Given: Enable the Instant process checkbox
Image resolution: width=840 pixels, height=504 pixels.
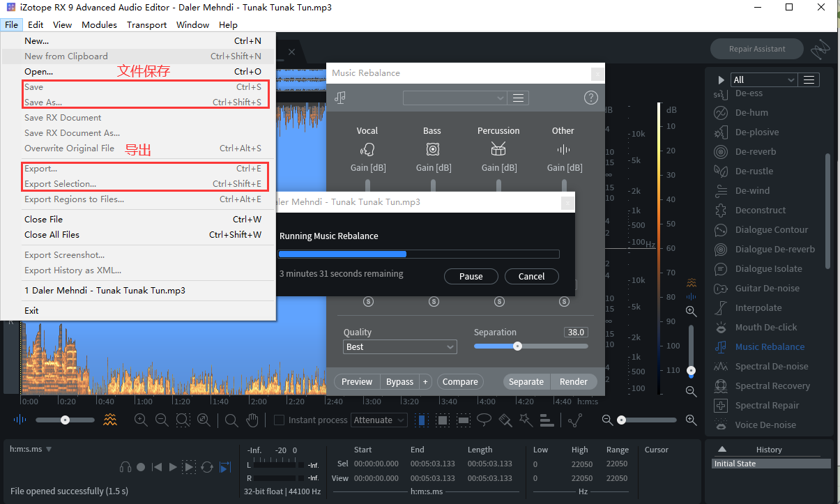Looking at the screenshot, I should (x=279, y=420).
